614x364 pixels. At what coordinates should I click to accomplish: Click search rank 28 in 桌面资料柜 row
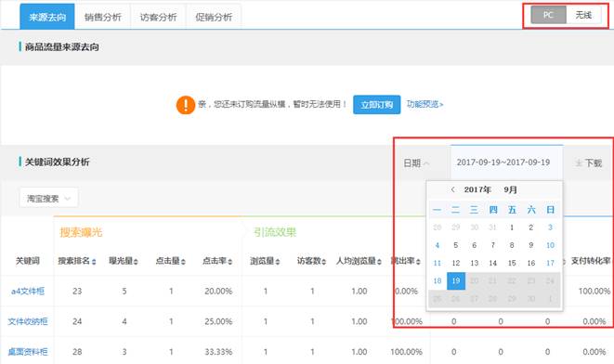click(77, 352)
